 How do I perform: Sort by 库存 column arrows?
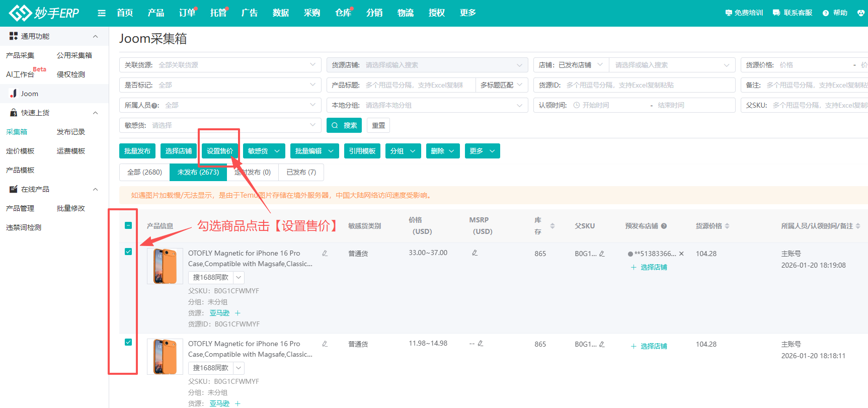553,226
